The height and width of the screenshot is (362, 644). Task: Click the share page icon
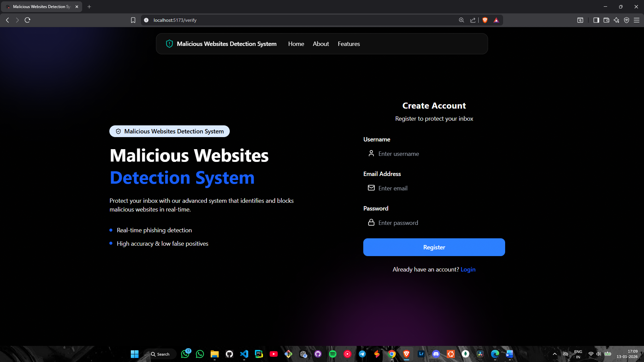pos(473,20)
